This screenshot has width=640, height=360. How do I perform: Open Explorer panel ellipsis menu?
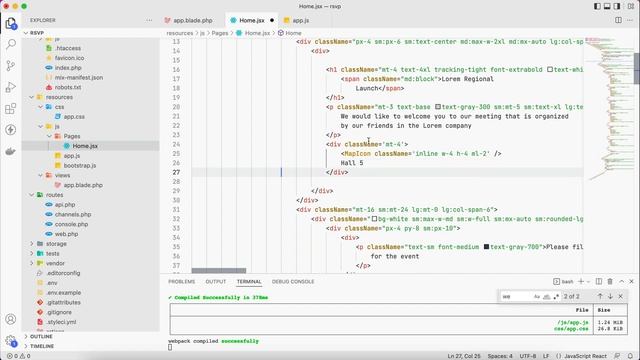149,20
